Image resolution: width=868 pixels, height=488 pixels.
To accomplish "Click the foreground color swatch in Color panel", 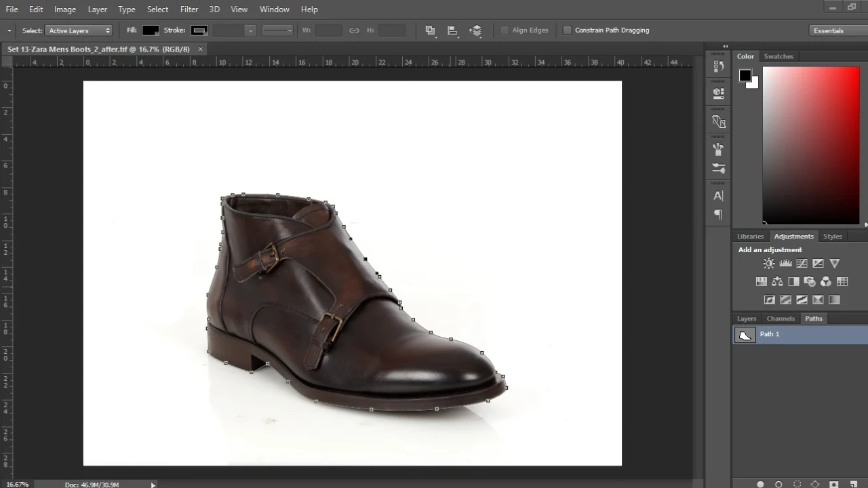I will (745, 75).
